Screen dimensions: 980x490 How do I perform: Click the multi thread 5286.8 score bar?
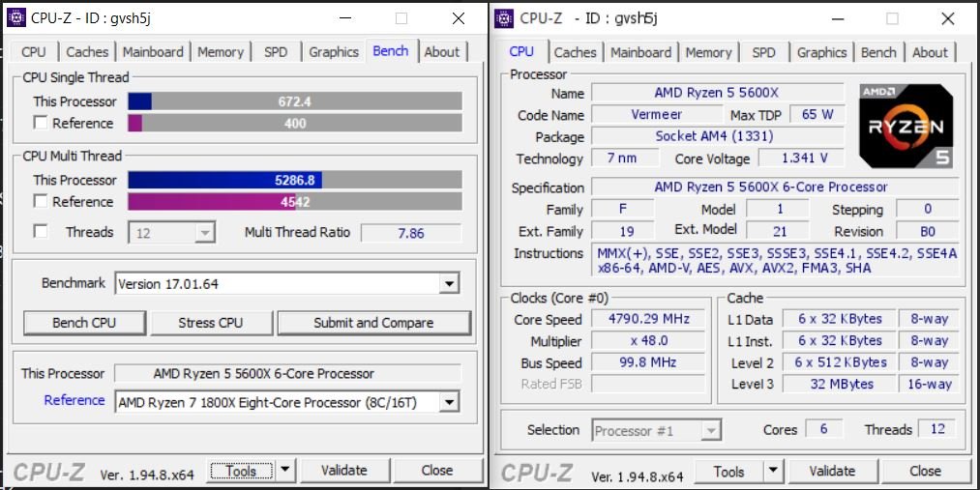[x=295, y=180]
